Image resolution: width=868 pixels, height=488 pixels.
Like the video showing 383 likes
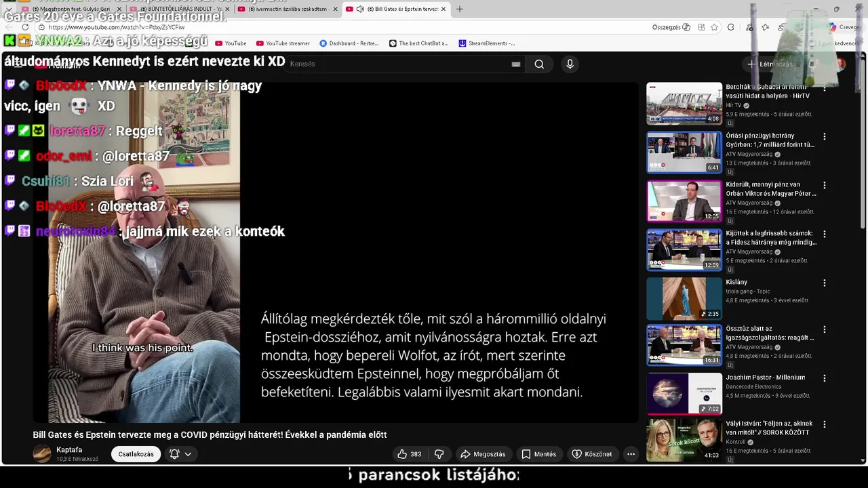409,454
